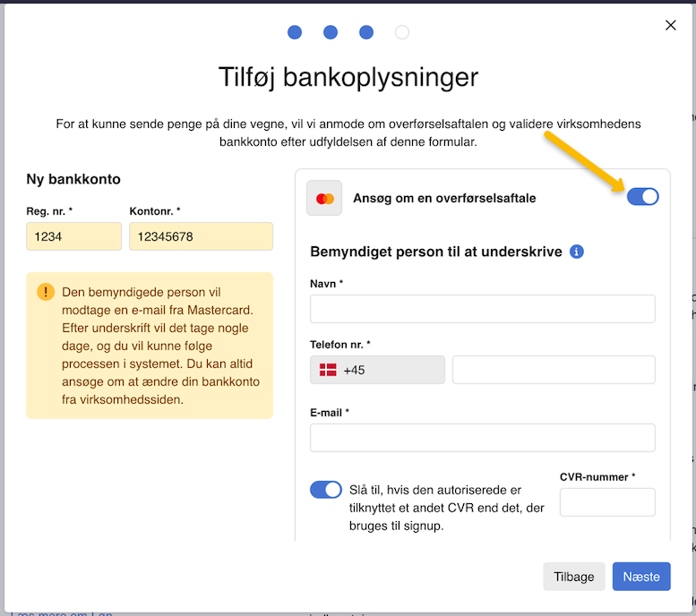Open the +45 country code selector
The width and height of the screenshot is (696, 616).
coord(377,370)
